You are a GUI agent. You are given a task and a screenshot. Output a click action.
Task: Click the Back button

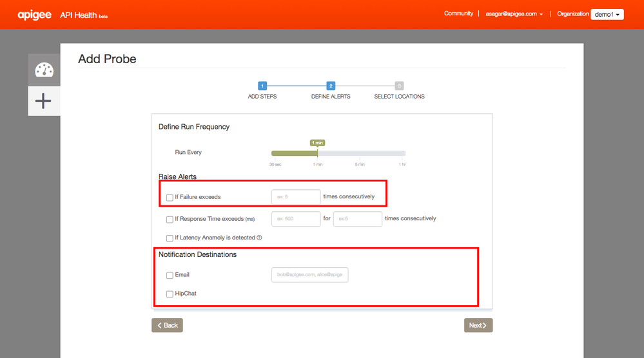[167, 325]
